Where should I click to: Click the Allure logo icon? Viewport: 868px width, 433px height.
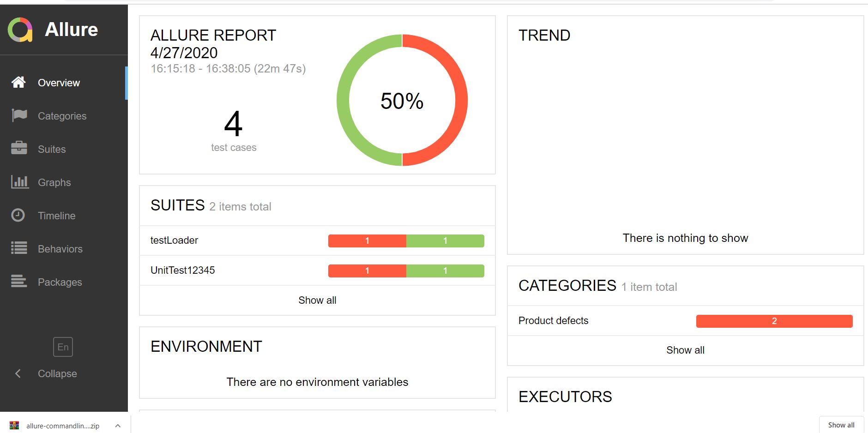point(20,30)
